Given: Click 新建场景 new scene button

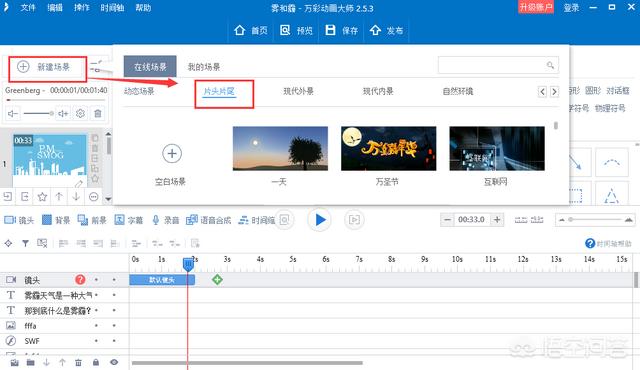Looking at the screenshot, I should (47, 67).
